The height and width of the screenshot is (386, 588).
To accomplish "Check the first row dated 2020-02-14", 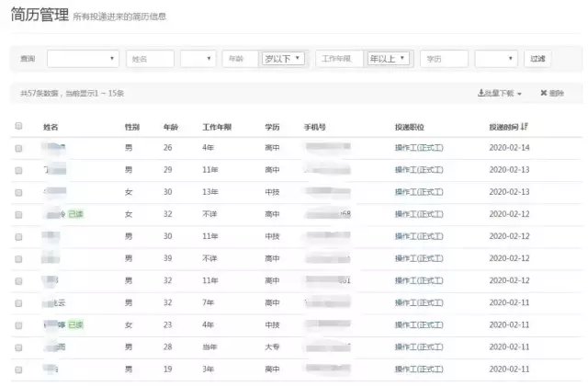I will click(18, 148).
